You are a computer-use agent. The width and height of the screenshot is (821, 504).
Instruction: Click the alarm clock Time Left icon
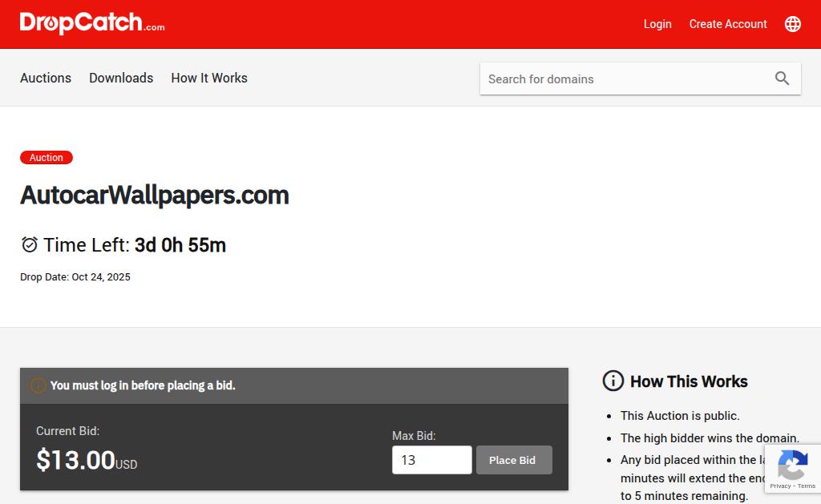tap(30, 244)
